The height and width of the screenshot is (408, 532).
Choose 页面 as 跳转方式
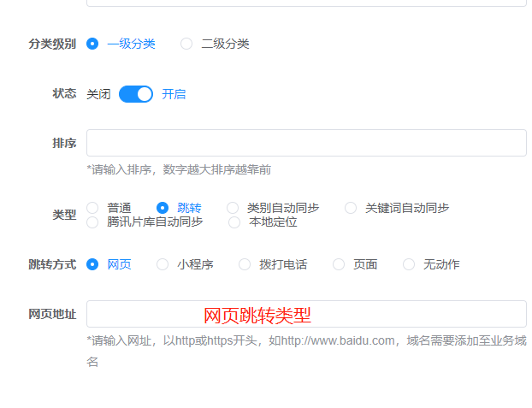(339, 264)
